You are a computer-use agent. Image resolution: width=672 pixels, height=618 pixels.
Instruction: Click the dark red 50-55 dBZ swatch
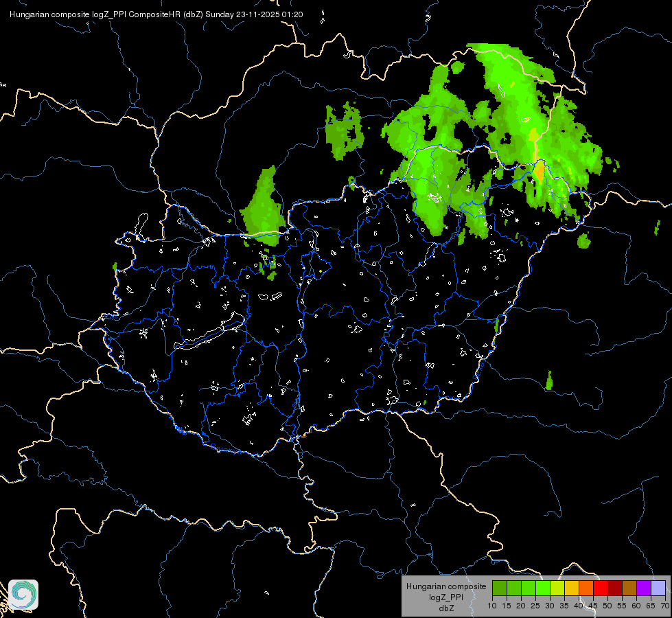click(x=615, y=588)
